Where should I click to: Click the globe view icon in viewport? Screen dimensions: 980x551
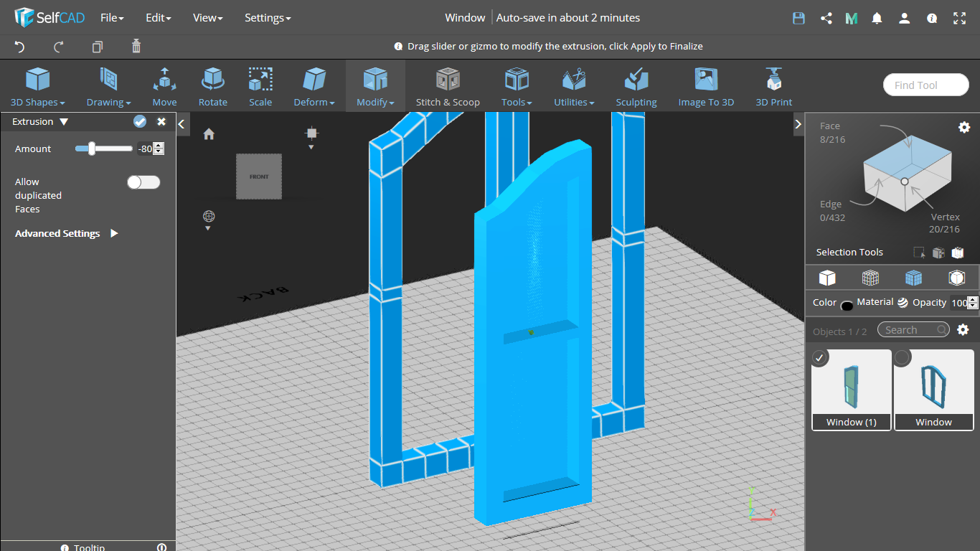209,216
